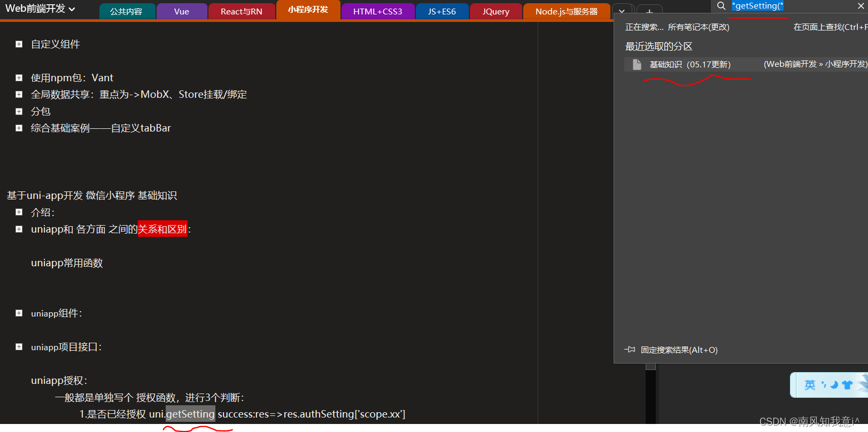Switch to the Node.js与服务器 section tab
Viewport: 868px width, 432px height.
(567, 12)
